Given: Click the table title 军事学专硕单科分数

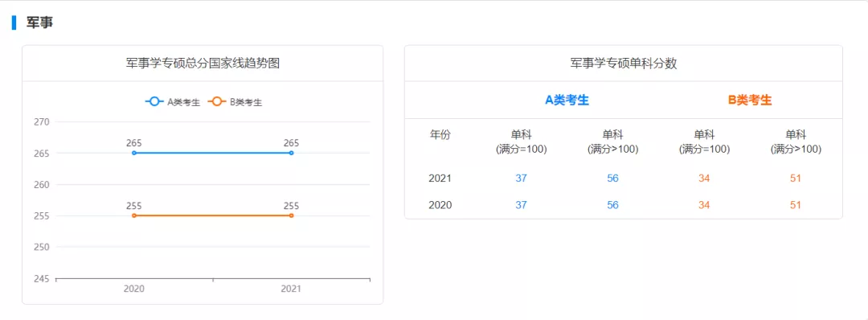Looking at the screenshot, I should 624,64.
